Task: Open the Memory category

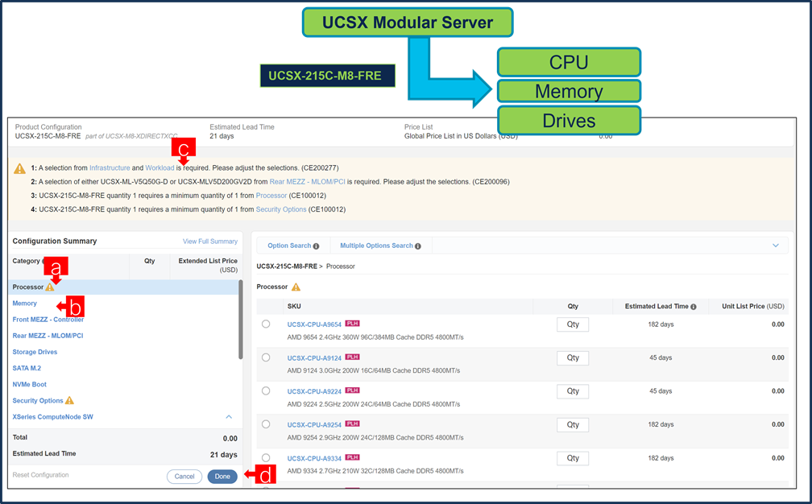Action: pos(25,304)
